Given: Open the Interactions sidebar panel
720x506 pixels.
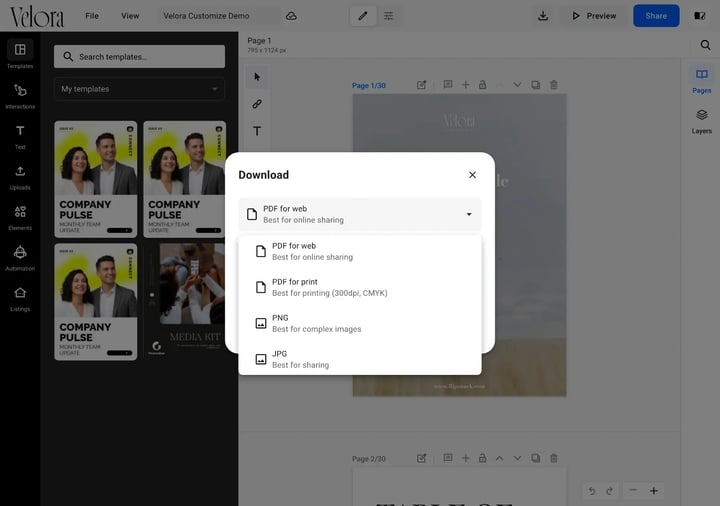Looking at the screenshot, I should 20,96.
